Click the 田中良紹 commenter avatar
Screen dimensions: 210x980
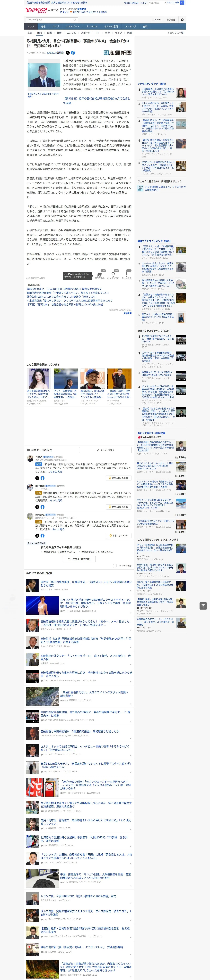(30, 488)
